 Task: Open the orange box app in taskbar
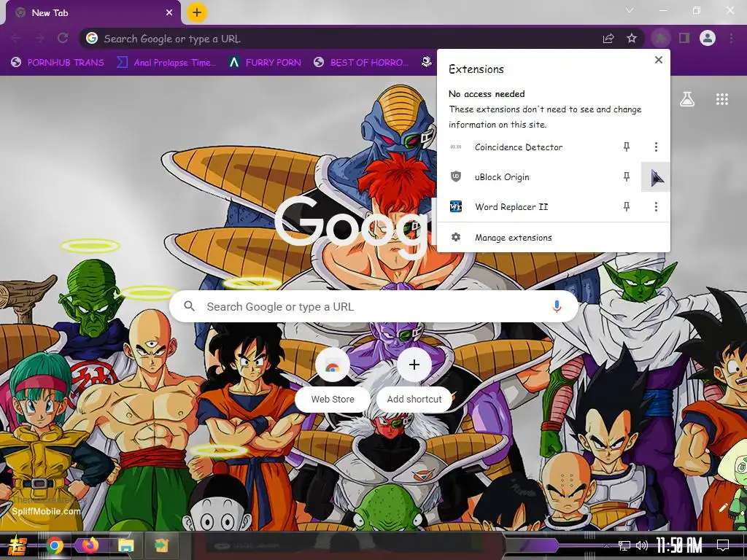pyautogui.click(x=161, y=545)
